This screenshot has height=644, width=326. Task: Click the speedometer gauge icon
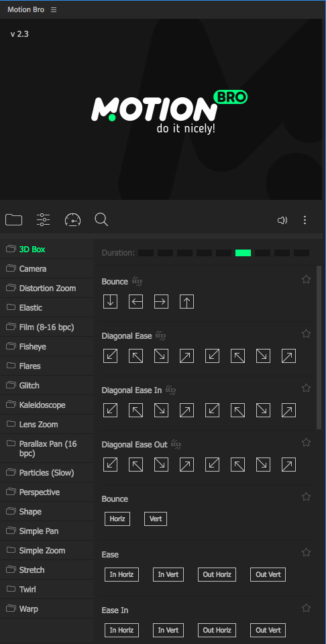point(72,220)
